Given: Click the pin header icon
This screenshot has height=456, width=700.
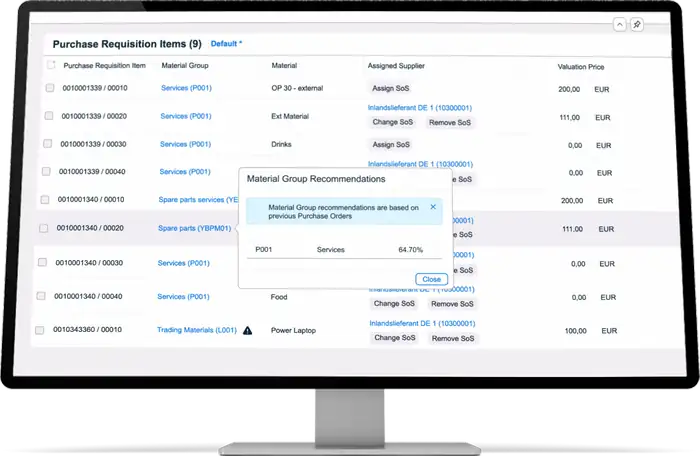Looking at the screenshot, I should tap(637, 24).
